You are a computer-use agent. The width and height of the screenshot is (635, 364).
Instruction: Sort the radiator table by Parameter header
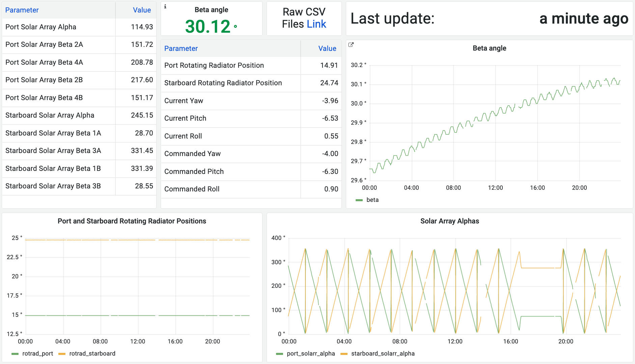coord(181,49)
